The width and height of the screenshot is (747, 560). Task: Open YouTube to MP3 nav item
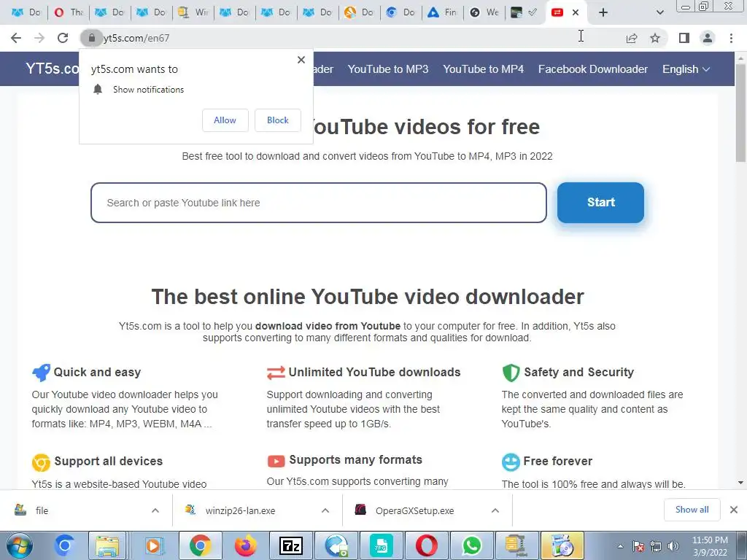coord(388,69)
